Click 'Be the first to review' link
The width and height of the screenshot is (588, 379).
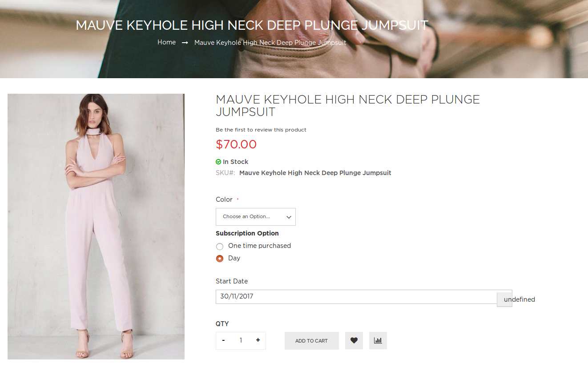click(261, 130)
